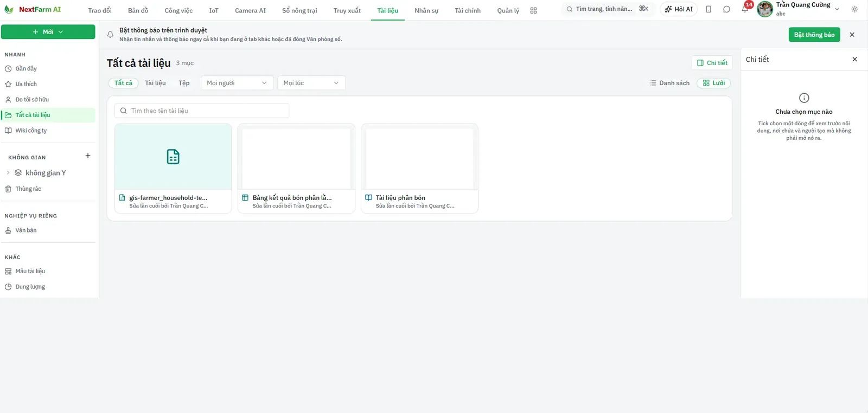Open the user account menu chevron

click(837, 9)
